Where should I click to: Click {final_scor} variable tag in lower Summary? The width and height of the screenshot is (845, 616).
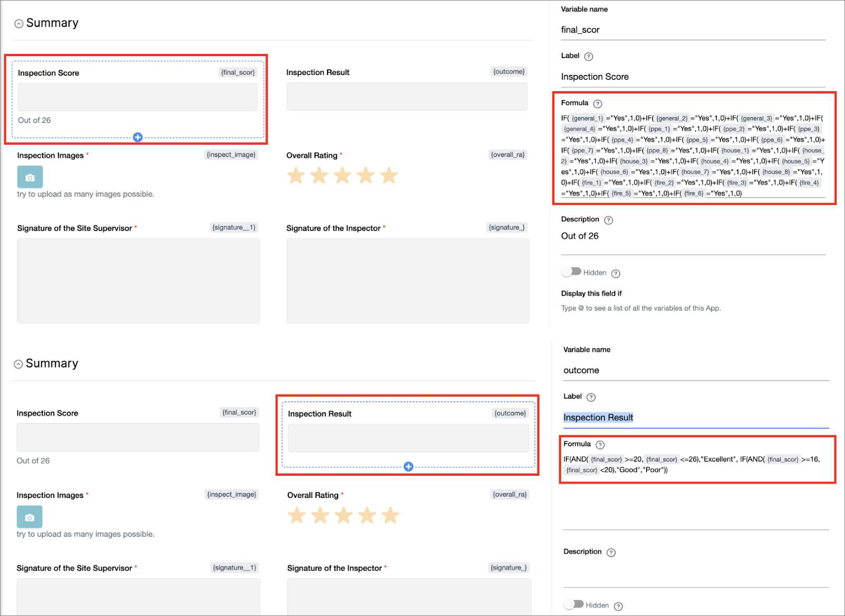coord(239,412)
